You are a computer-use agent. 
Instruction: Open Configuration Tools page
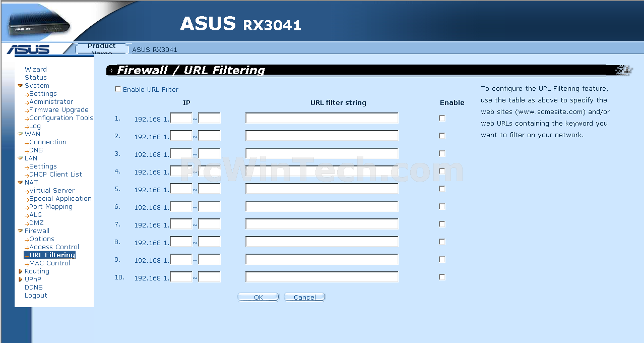pos(61,118)
